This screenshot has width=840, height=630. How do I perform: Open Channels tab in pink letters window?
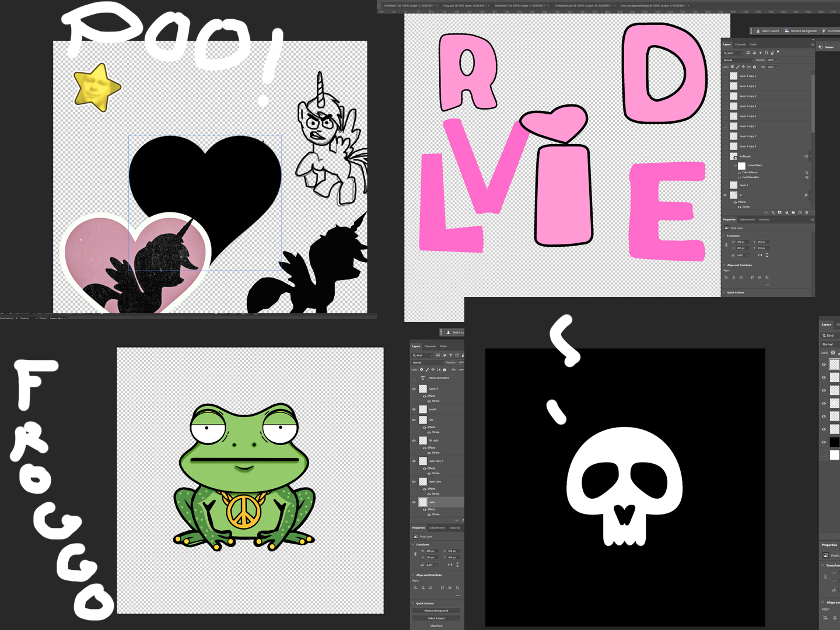[x=740, y=44]
